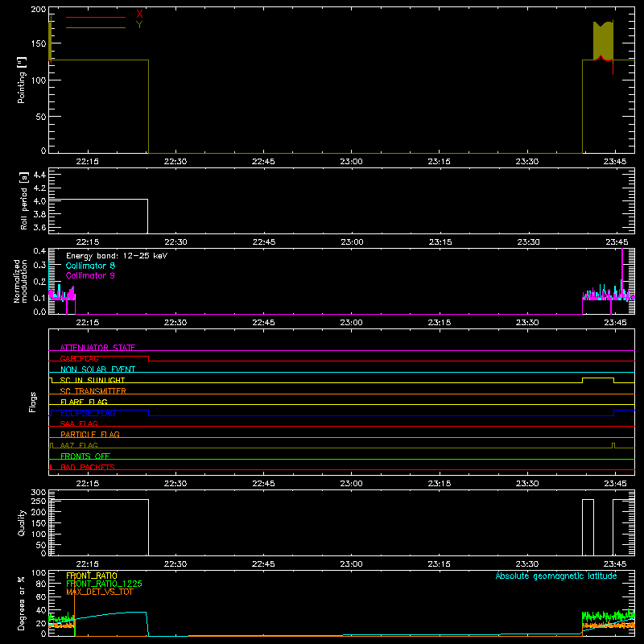The width and height of the screenshot is (644, 644).
Task: Click the 'Absolute geomagnetic latitude' label
Action: (556, 576)
